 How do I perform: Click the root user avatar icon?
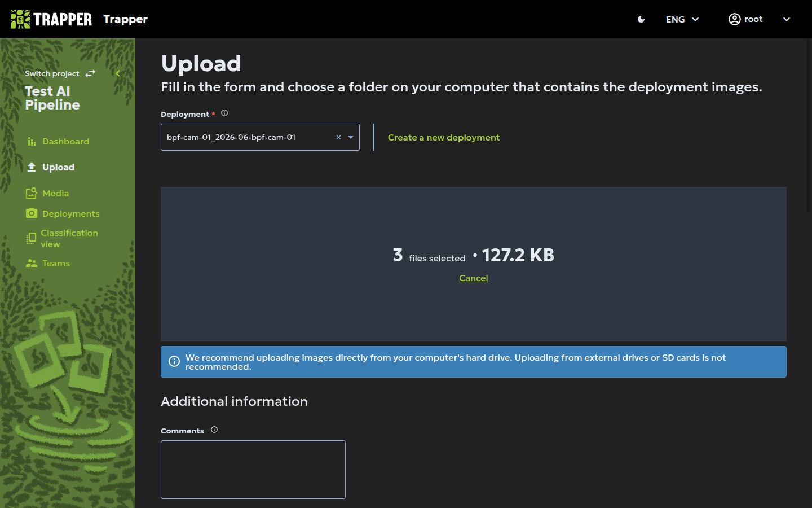[x=734, y=19]
